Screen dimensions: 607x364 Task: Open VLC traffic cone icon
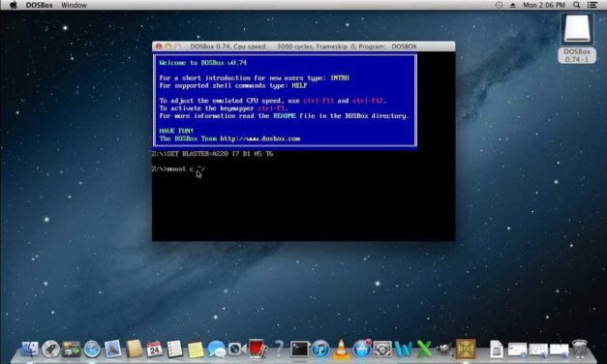click(x=341, y=349)
